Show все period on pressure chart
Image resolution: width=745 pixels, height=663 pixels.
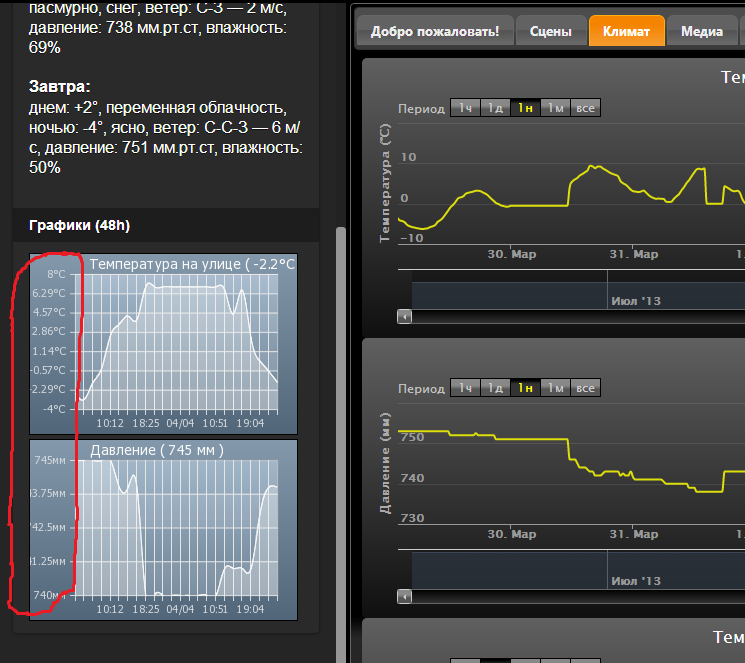tap(586, 388)
